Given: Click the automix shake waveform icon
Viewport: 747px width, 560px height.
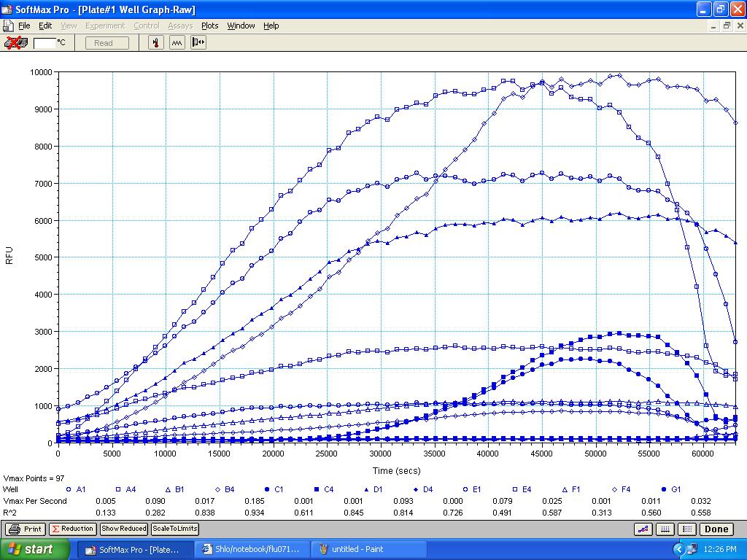Looking at the screenshot, I should tap(177, 43).
